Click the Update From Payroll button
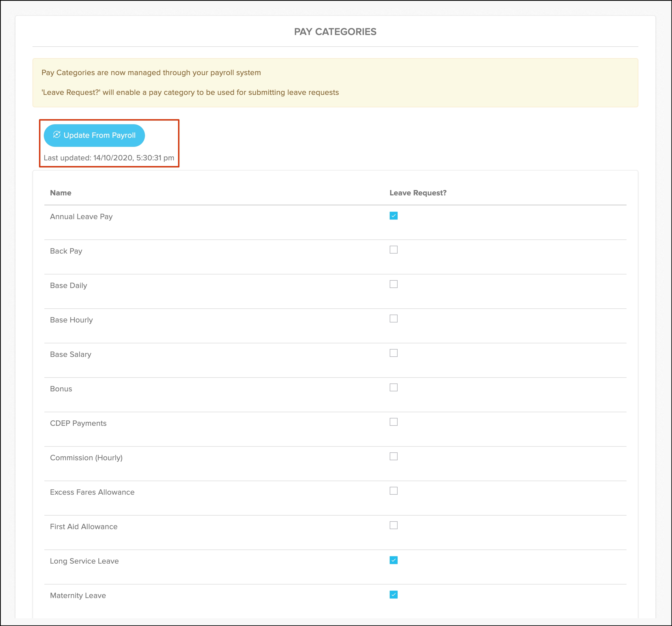The height and width of the screenshot is (626, 672). click(x=94, y=136)
